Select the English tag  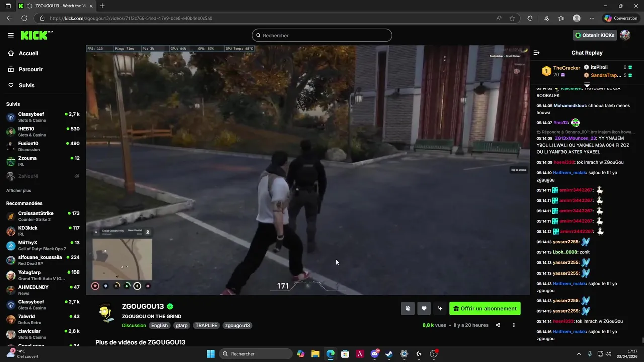(x=159, y=325)
